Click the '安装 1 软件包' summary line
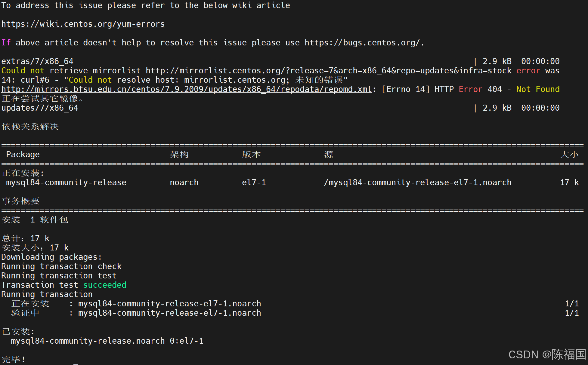 tap(35, 220)
